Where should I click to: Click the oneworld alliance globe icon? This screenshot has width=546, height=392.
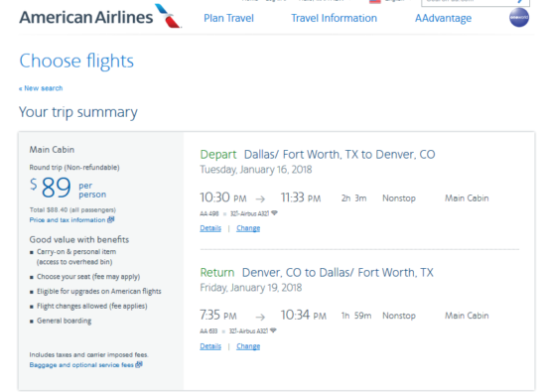pyautogui.click(x=519, y=18)
